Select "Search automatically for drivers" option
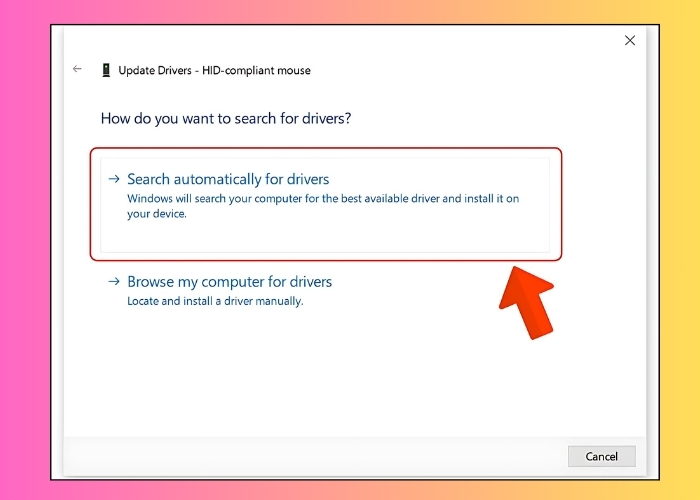The height and width of the screenshot is (500, 700). 228,179
